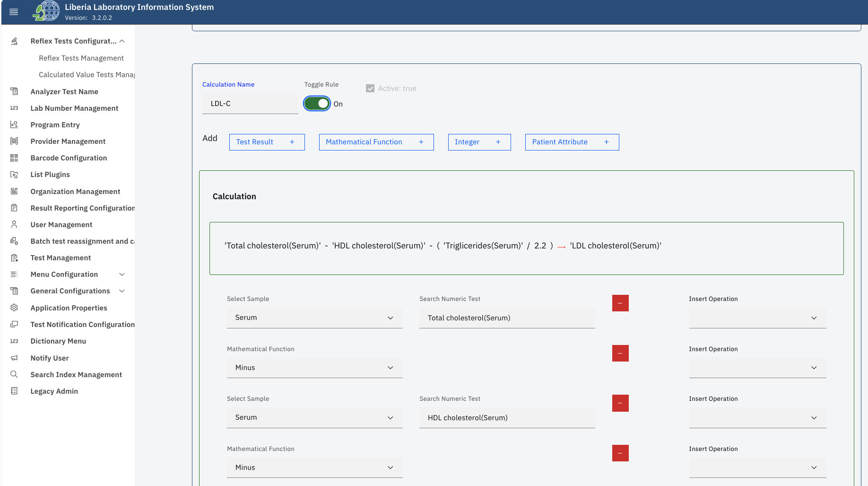Click the Calculation Name field with LDL-C
This screenshot has height=486, width=868.
250,104
